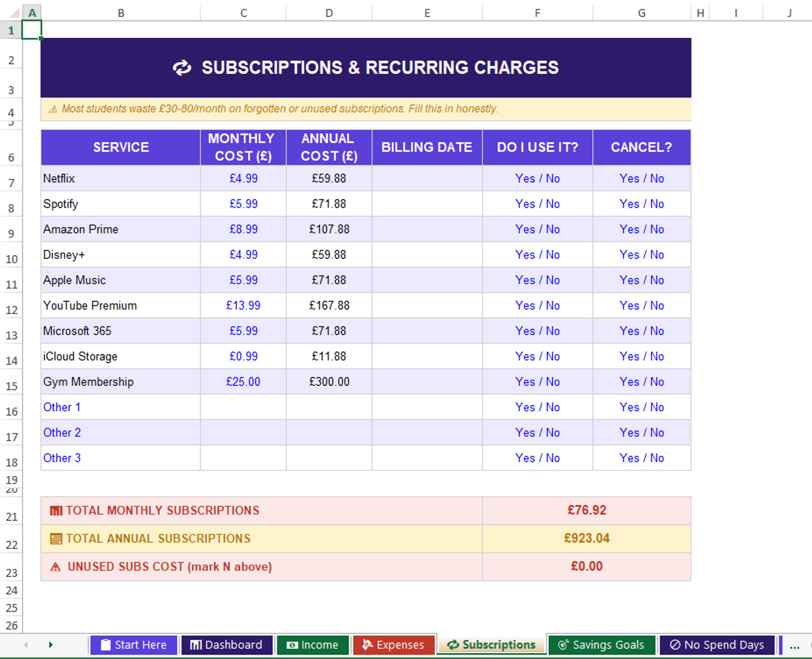Screen dimensions: 812x659
Task: Open the Expenses sheet tab
Action: 393,645
